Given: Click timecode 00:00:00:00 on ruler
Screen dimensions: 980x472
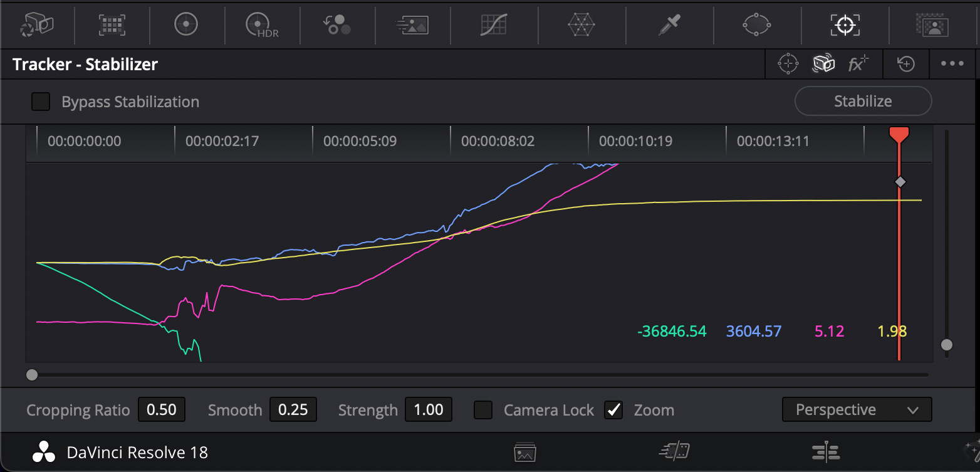Looking at the screenshot, I should (84, 141).
